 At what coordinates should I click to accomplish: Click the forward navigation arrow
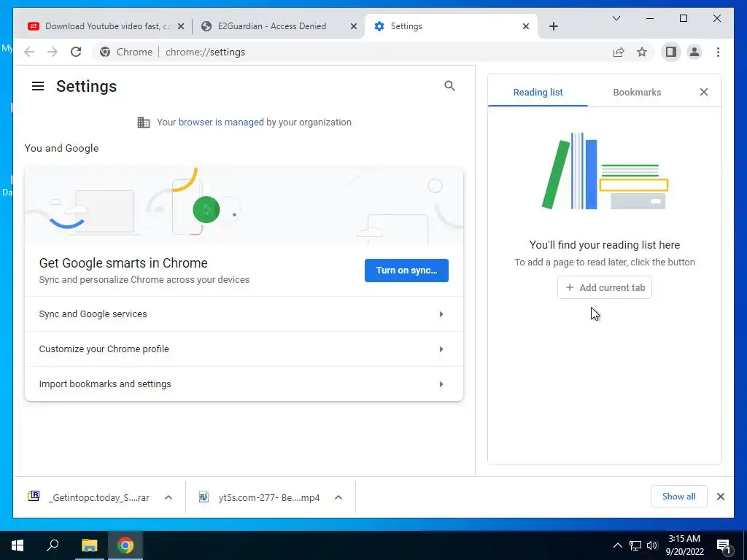click(53, 52)
